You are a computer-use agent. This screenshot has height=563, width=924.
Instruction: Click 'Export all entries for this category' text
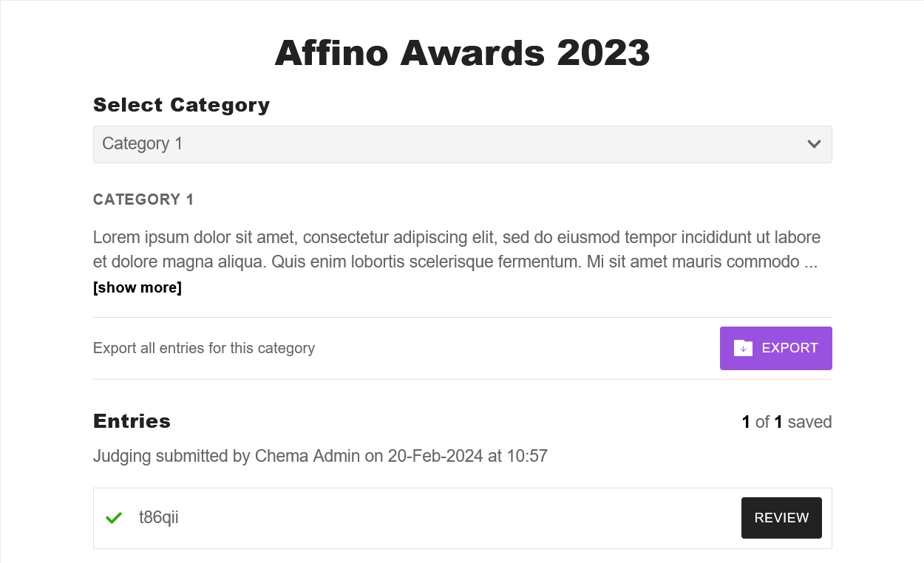click(x=204, y=348)
